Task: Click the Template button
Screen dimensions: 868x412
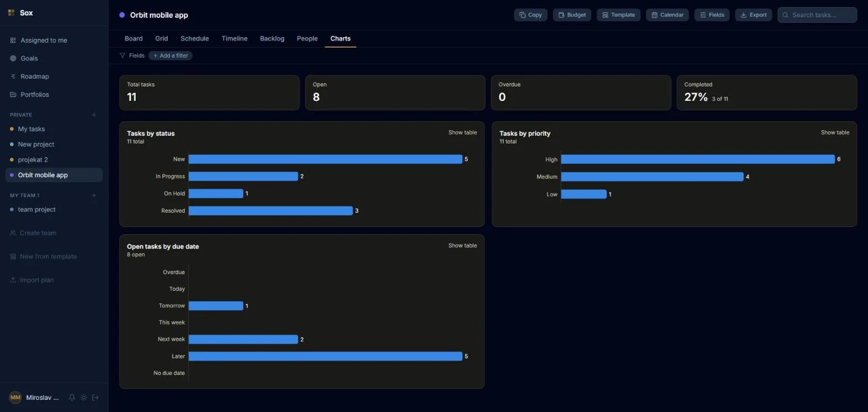Action: 619,15
